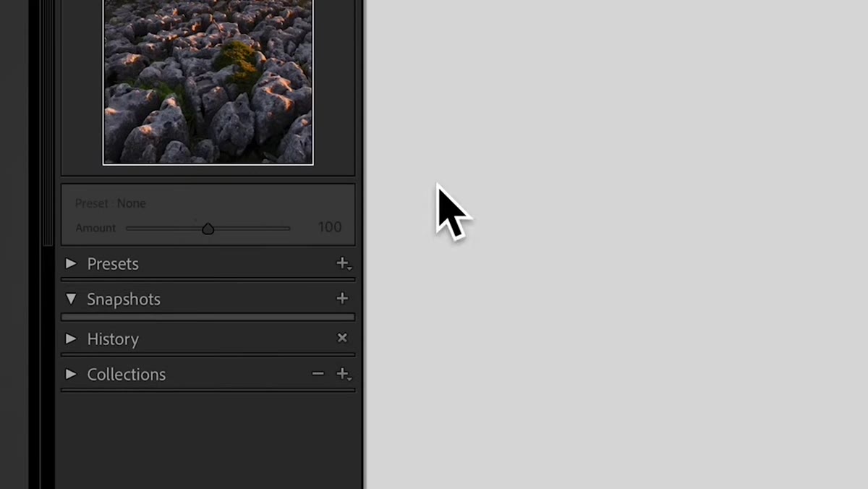Click the left panel vertical scrollbar
Image resolution: width=868 pixels, height=489 pixels.
point(48,123)
